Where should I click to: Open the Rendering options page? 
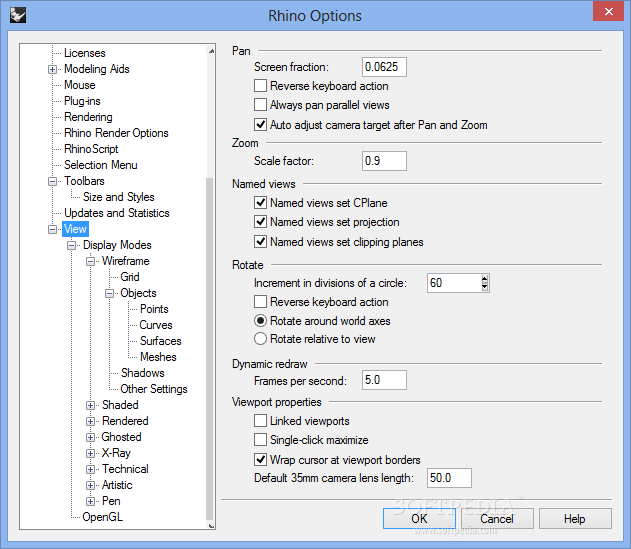click(x=88, y=117)
